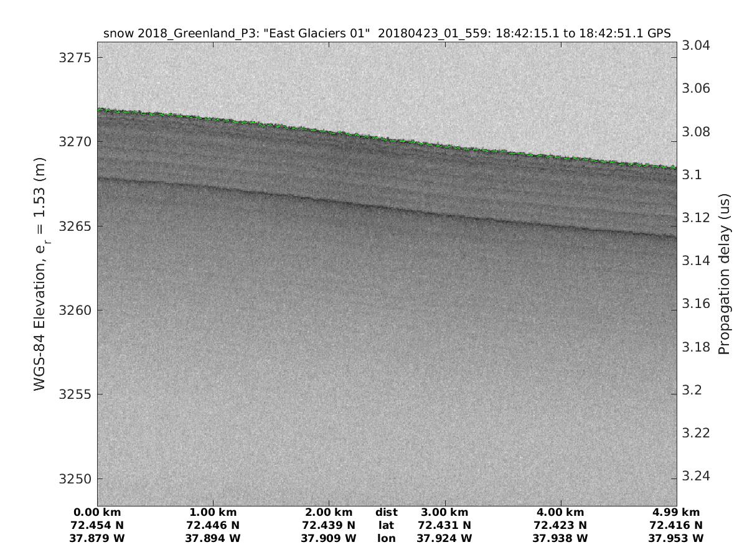747x560 pixels.
Task: Click the 3.24 propagation delay tick label
Action: point(697,476)
